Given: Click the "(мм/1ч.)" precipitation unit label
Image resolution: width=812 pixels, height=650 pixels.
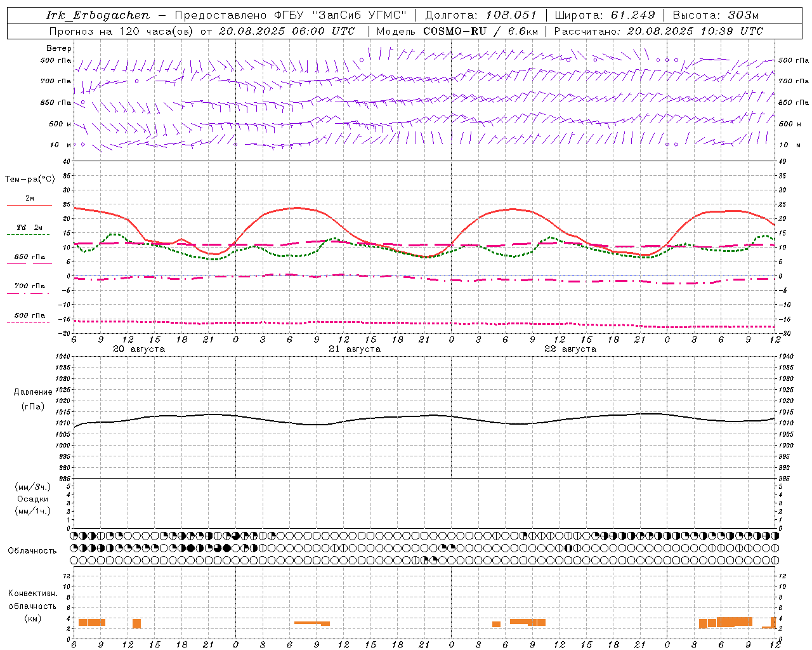Looking at the screenshot, I should click(x=33, y=511).
